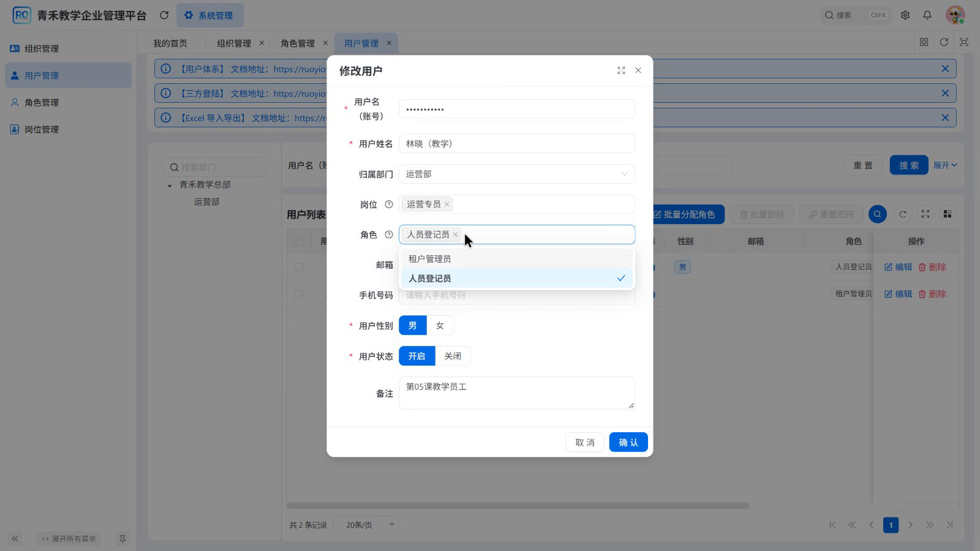This screenshot has width=980, height=551.
Task: Close the 角色管理 tab
Action: pos(325,43)
